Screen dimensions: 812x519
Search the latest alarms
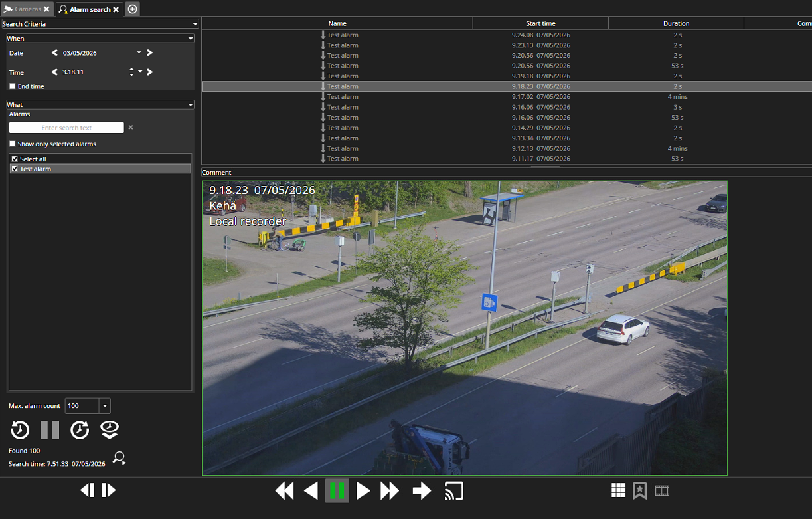point(110,430)
